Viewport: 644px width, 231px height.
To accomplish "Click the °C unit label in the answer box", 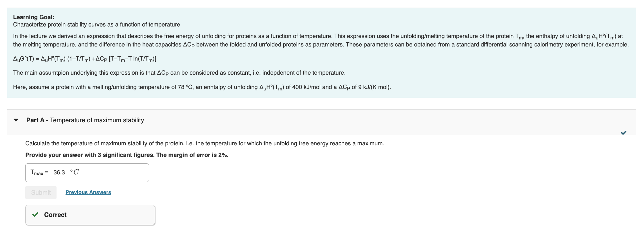I will pos(75,172).
